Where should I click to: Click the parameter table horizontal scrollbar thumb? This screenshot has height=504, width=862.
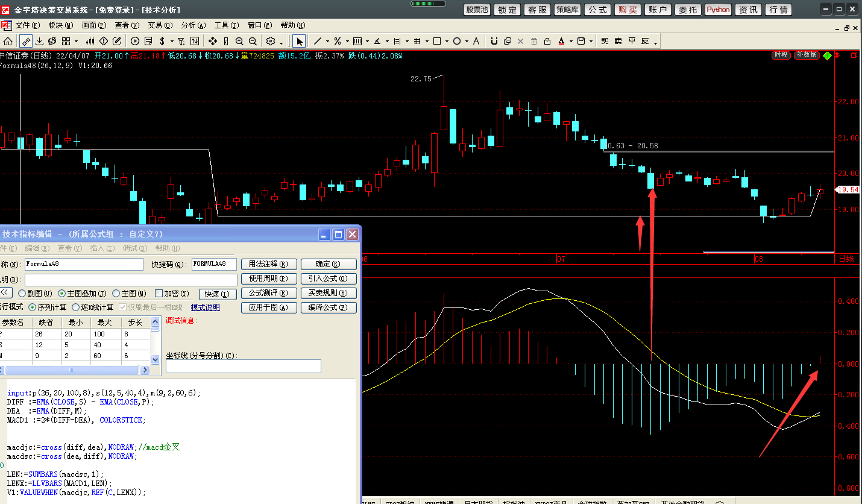click(x=71, y=370)
